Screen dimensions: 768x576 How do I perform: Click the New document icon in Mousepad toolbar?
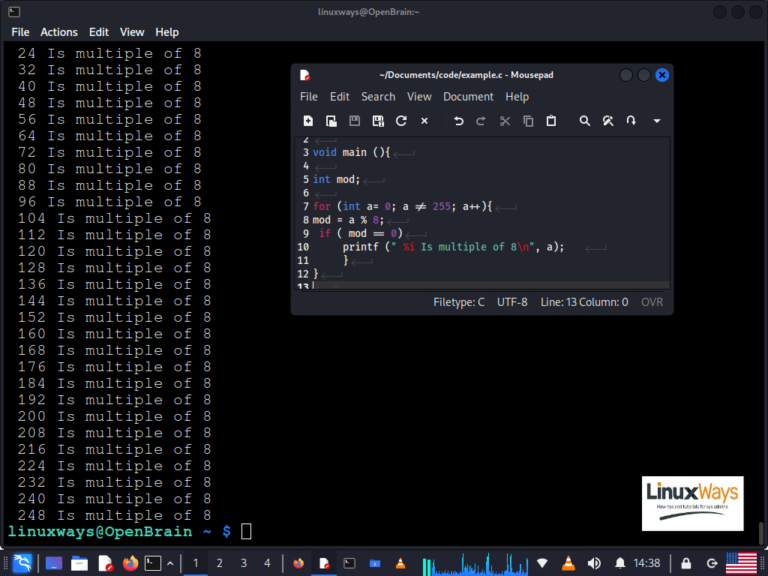pos(308,121)
